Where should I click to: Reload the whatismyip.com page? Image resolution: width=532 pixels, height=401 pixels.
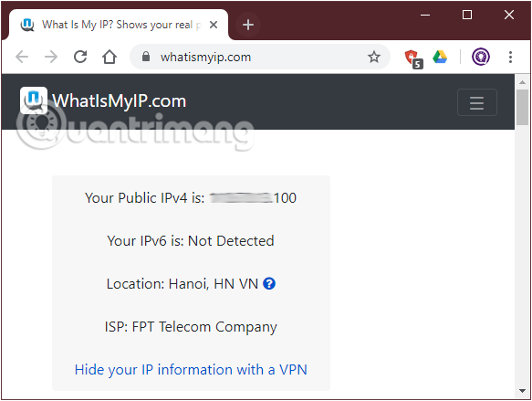click(80, 57)
